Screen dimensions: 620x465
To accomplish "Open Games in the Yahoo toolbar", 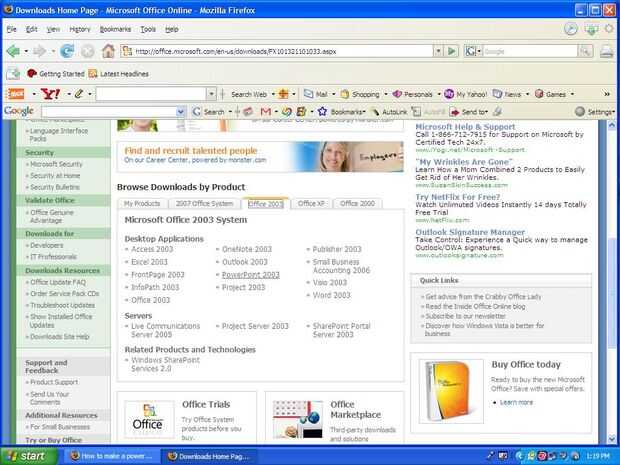I will pos(550,94).
